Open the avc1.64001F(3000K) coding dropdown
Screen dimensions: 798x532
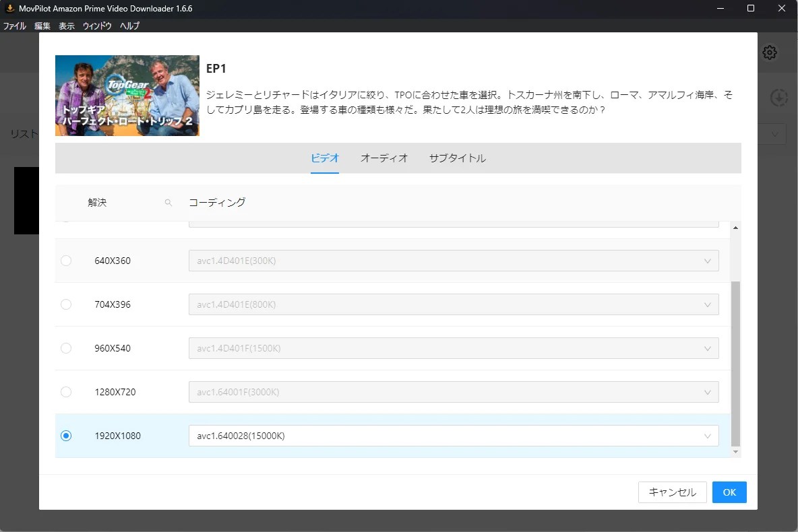click(x=453, y=392)
